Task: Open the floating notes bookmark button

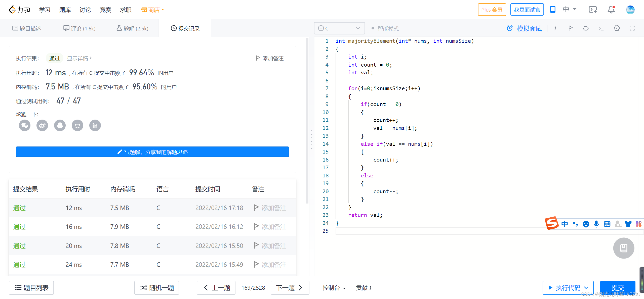Action: tap(624, 248)
